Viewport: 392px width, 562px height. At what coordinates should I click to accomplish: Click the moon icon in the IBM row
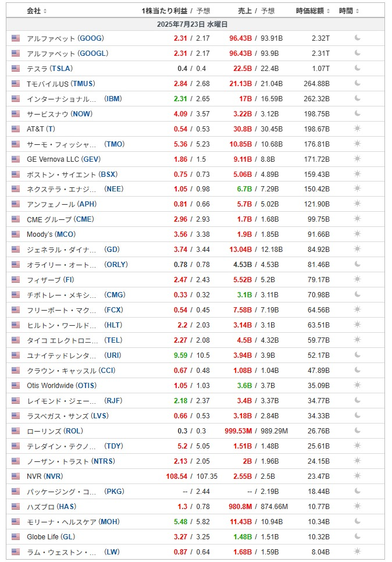point(357,98)
